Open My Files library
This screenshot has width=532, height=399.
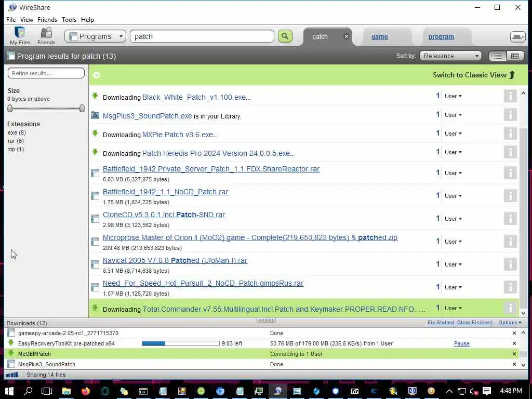point(20,36)
